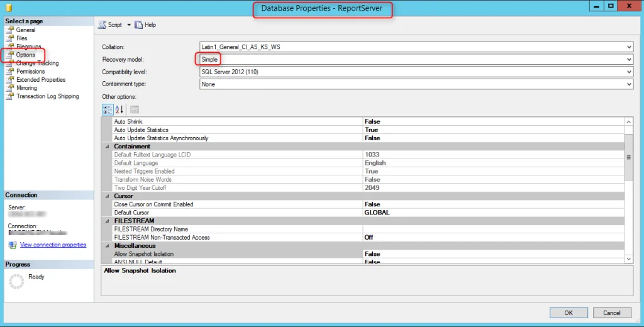Select the General page
Image resolution: width=644 pixels, height=327 pixels.
tap(26, 30)
